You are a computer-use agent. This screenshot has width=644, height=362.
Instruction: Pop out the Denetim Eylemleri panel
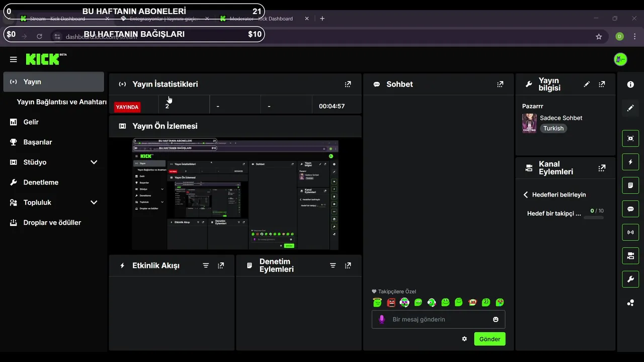[x=348, y=265]
